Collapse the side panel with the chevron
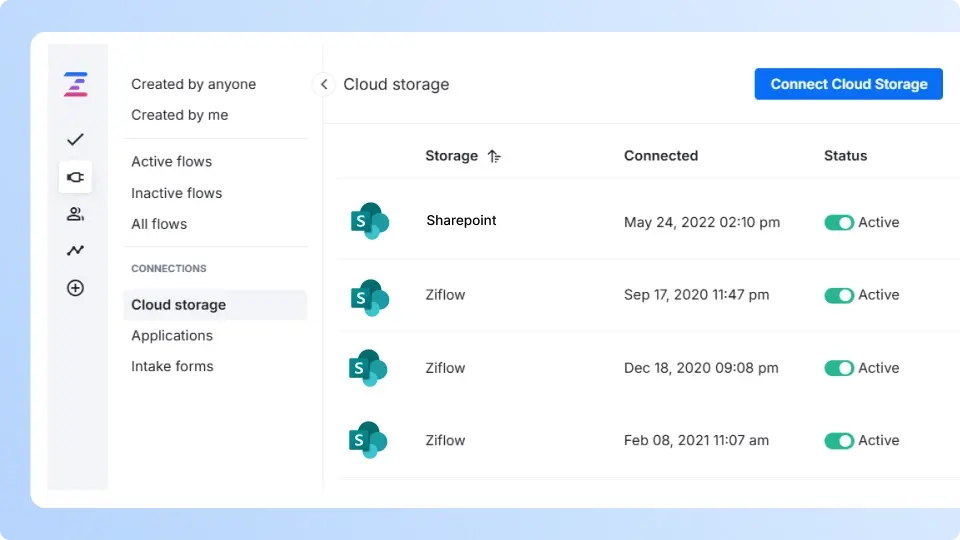The height and width of the screenshot is (540, 960). pos(323,84)
